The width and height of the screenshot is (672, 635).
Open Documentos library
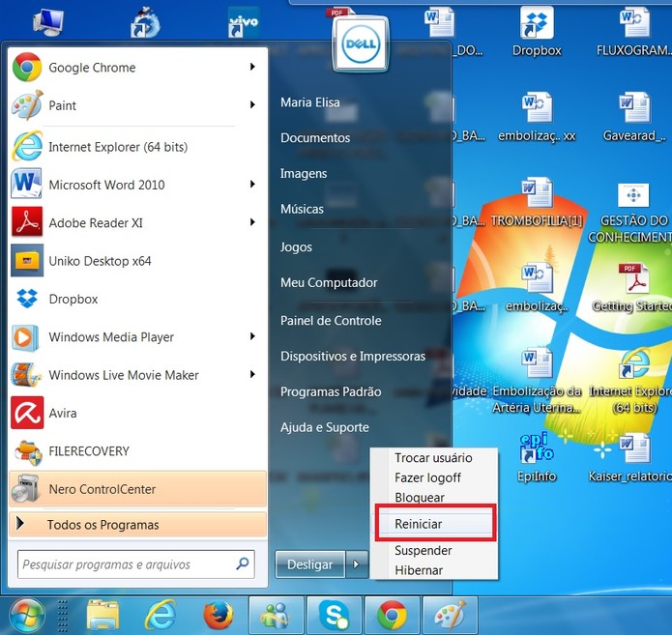click(315, 138)
